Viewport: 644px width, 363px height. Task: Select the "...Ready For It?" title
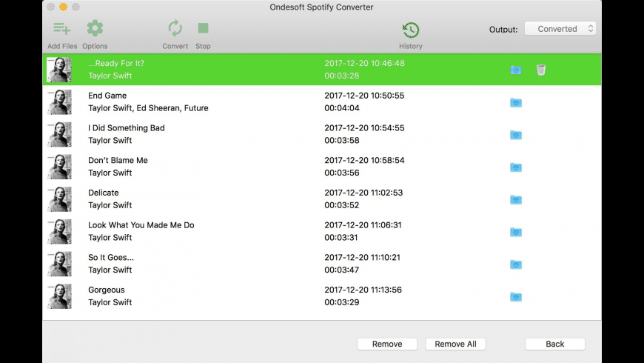(x=116, y=63)
